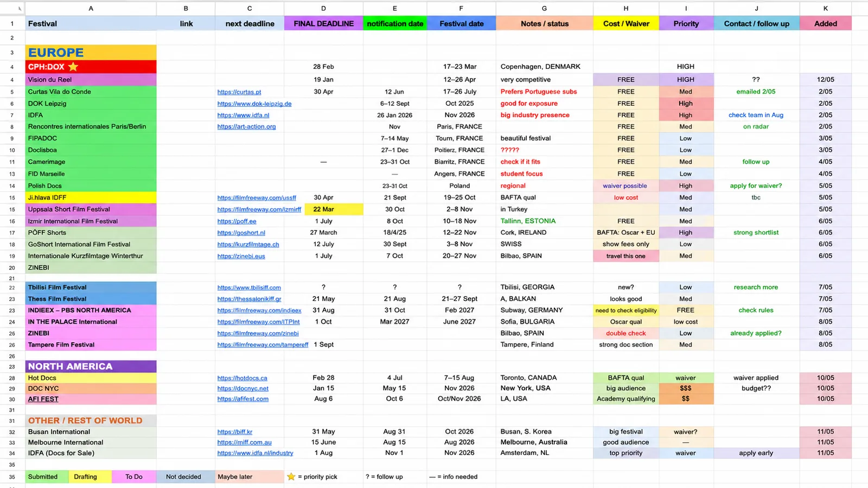Select the notification date header cell
868x488 pixels.
point(395,24)
